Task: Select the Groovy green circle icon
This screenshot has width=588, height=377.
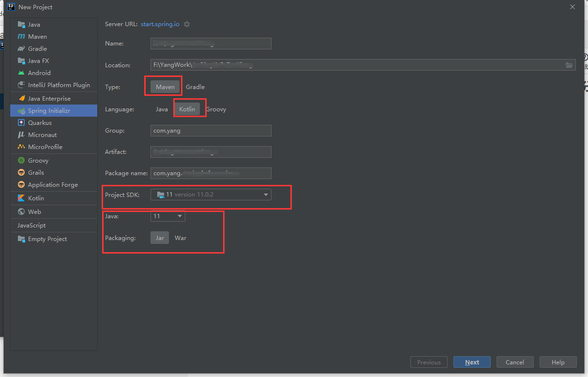Action: (21, 160)
